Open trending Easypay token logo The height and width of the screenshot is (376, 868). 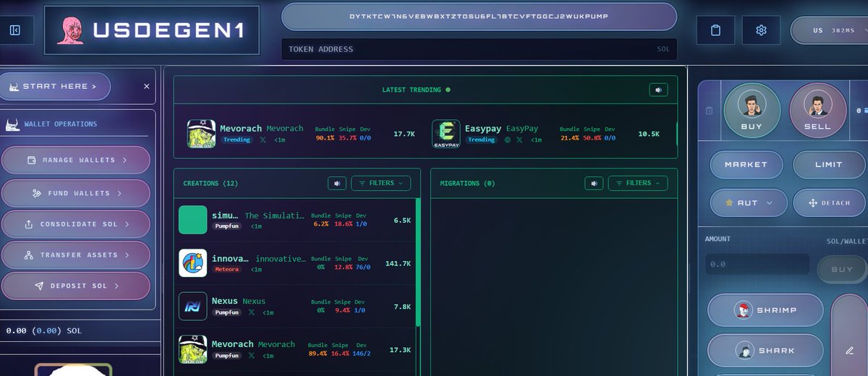click(446, 134)
